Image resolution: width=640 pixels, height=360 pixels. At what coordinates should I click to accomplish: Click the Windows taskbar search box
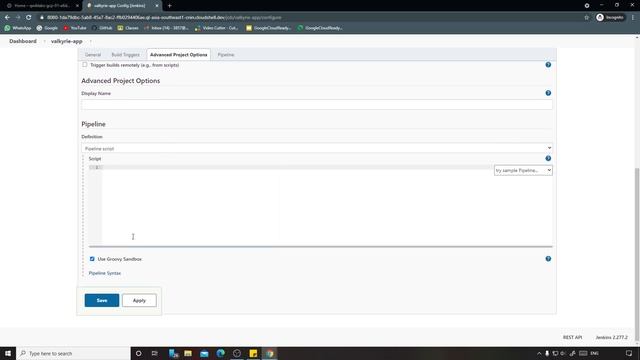coord(73,353)
